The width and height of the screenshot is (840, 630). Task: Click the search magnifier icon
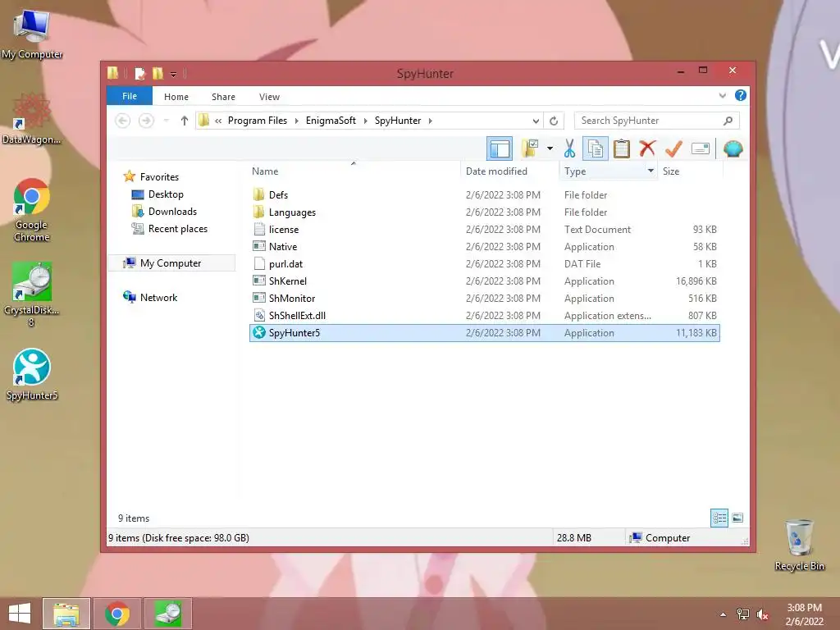click(x=728, y=121)
